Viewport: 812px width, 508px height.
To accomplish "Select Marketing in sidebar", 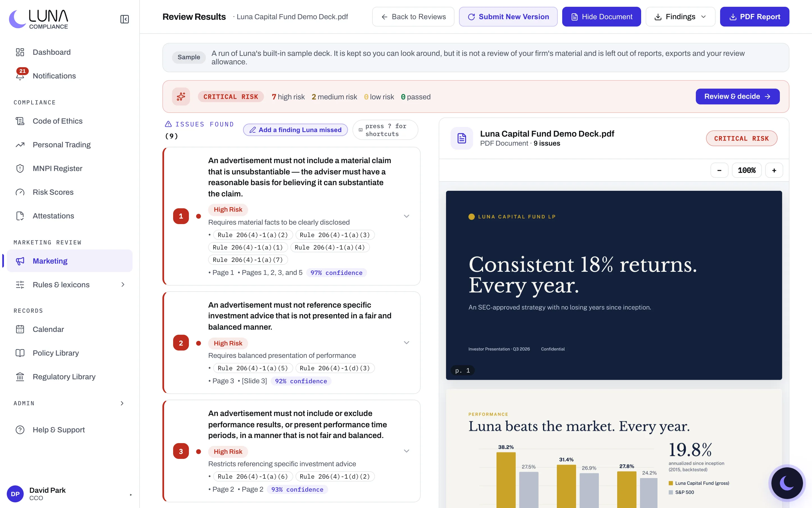I will coord(69,261).
